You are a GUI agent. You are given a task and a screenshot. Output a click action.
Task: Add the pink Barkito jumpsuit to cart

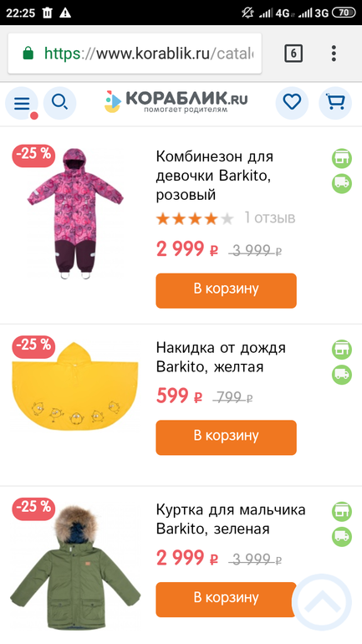click(227, 291)
